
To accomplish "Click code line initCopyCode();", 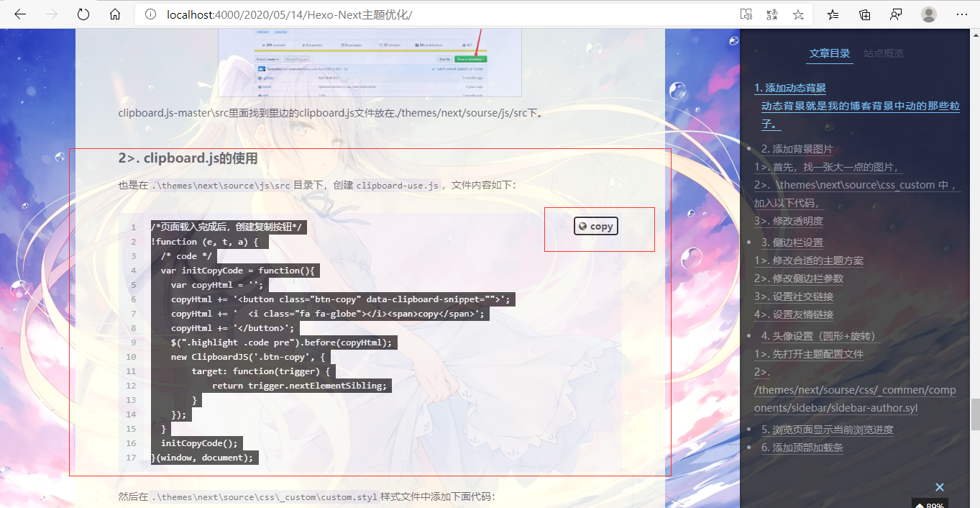I will tap(199, 443).
